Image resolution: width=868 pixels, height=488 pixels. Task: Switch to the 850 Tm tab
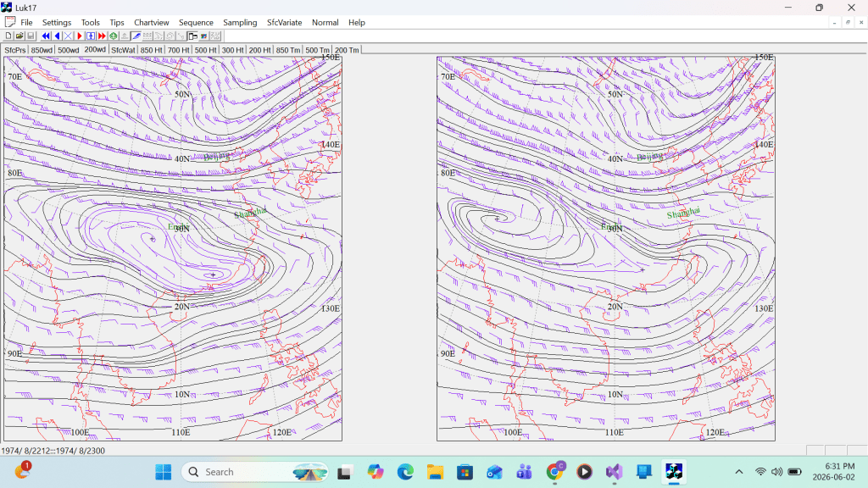pos(288,50)
